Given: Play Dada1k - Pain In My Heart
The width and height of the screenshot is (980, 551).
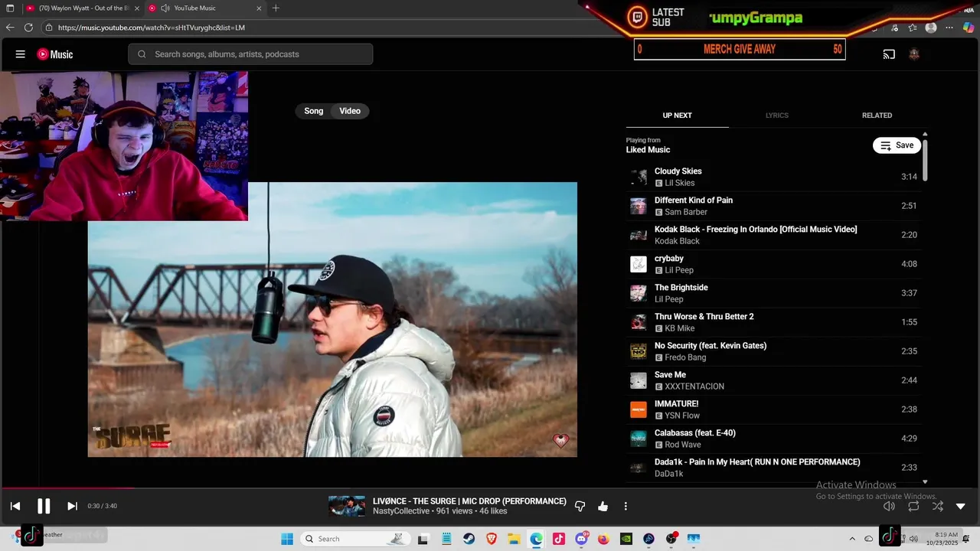Looking at the screenshot, I should (773, 468).
